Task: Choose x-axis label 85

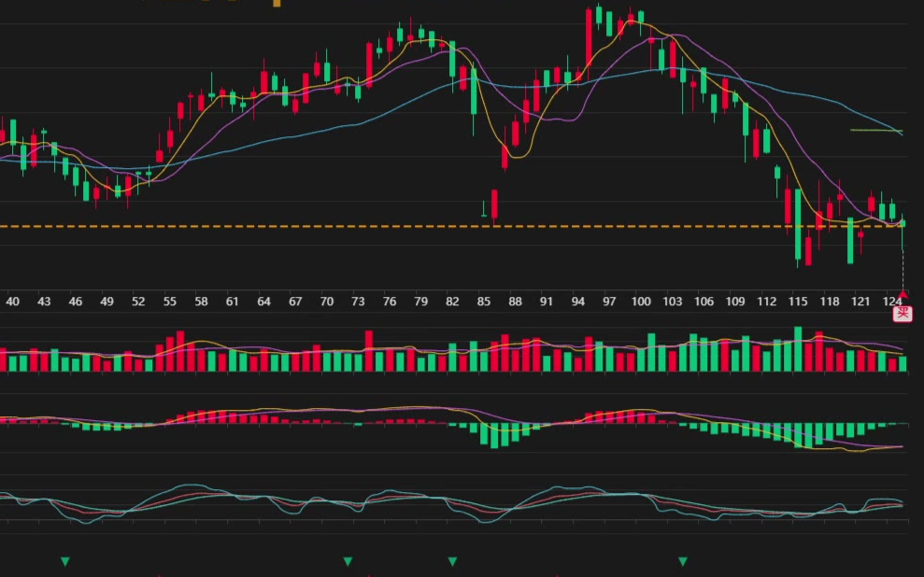Action: pos(483,302)
